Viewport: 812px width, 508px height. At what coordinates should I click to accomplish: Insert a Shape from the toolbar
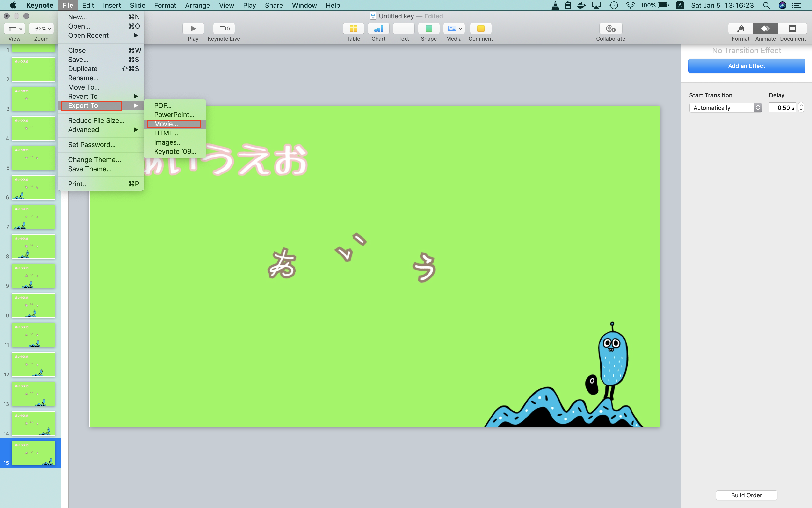[429, 29]
